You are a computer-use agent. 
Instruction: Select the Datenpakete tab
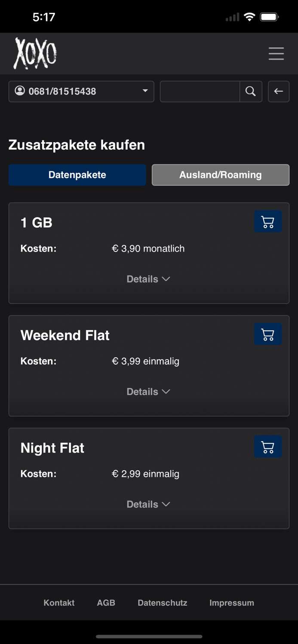click(77, 175)
